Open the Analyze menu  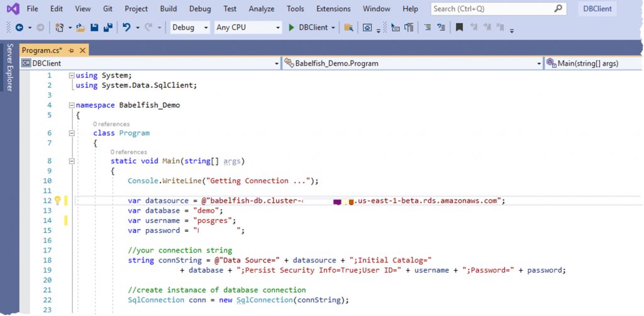click(262, 9)
